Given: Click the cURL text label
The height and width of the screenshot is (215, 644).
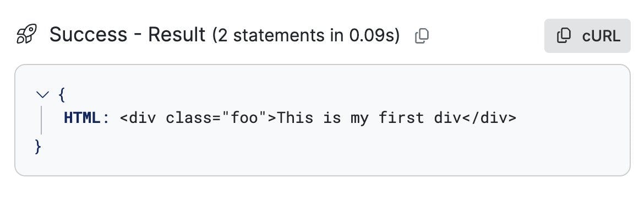Looking at the screenshot, I should click(601, 36).
